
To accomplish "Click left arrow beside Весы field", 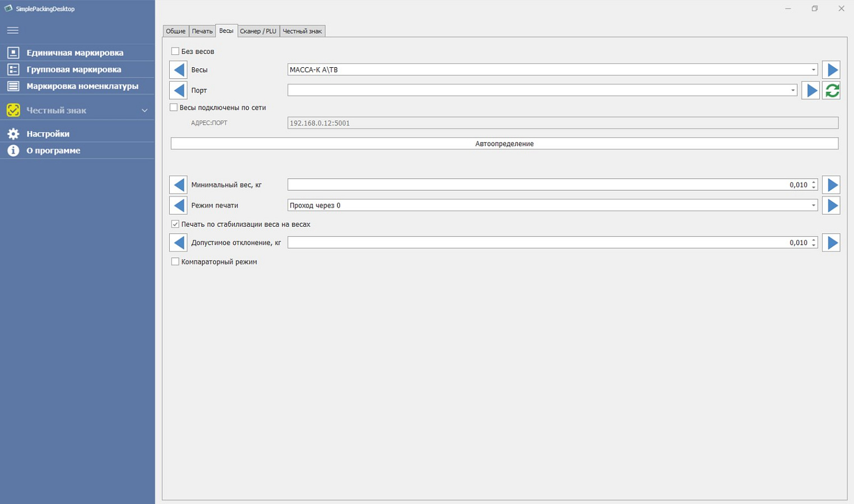I will click(179, 70).
